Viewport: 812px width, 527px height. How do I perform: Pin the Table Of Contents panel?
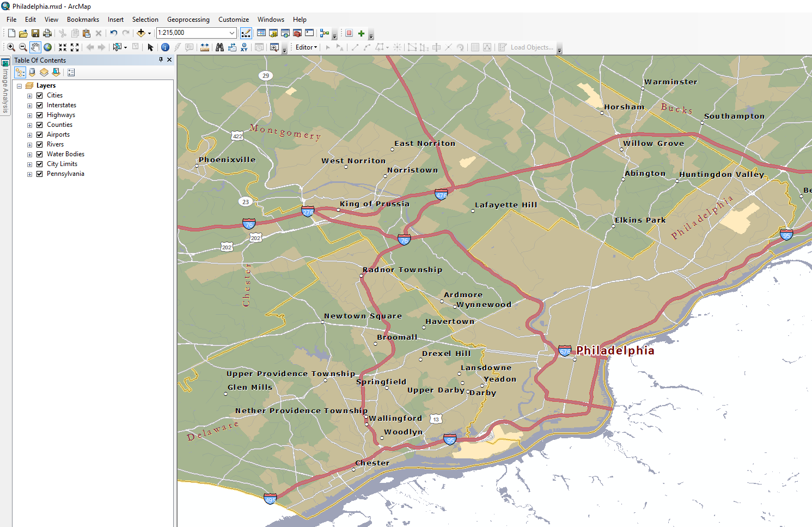pos(161,60)
